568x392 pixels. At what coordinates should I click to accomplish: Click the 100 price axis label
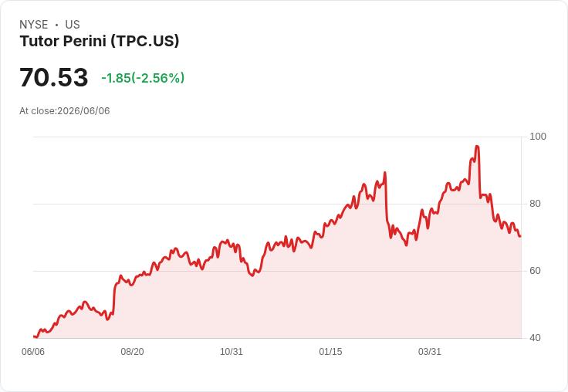pos(538,137)
